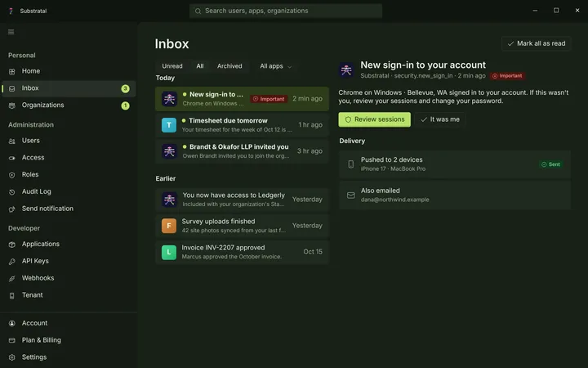Open Applications in the sidebar
The image size is (588, 368).
point(69,245)
